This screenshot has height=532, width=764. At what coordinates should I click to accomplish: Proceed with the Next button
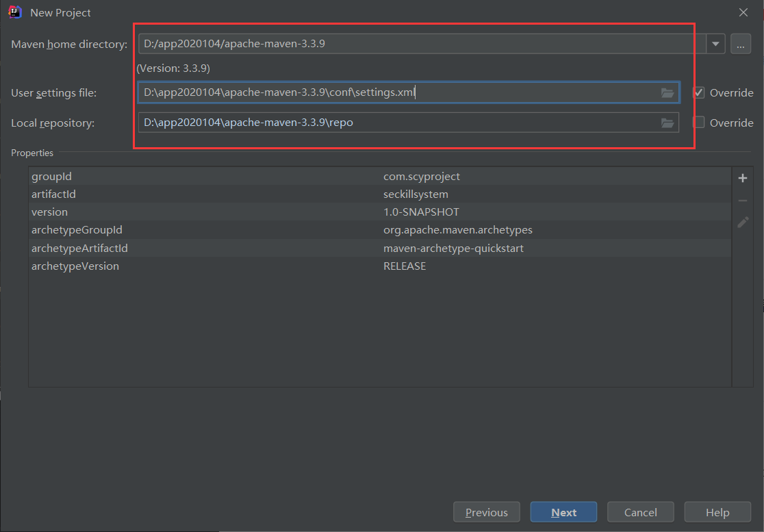[563, 512]
